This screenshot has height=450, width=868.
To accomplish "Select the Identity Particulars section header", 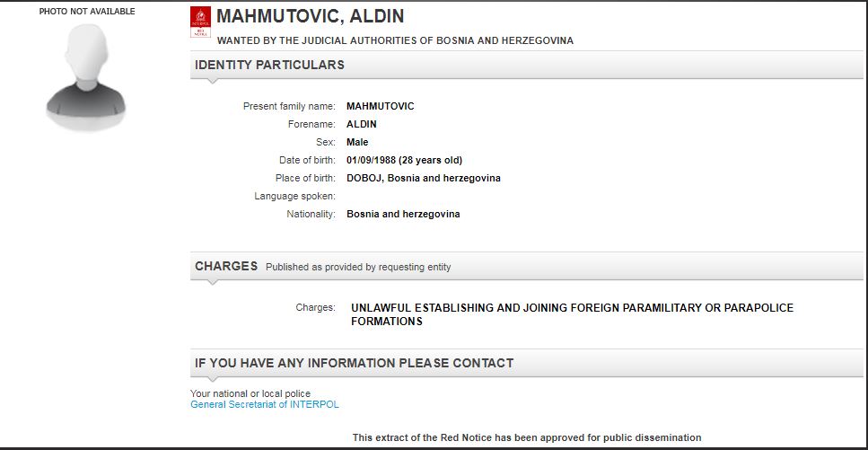I will click(x=269, y=65).
